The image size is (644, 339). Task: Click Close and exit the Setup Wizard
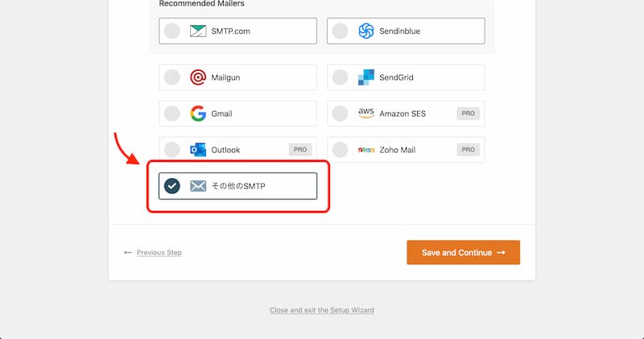click(x=322, y=310)
